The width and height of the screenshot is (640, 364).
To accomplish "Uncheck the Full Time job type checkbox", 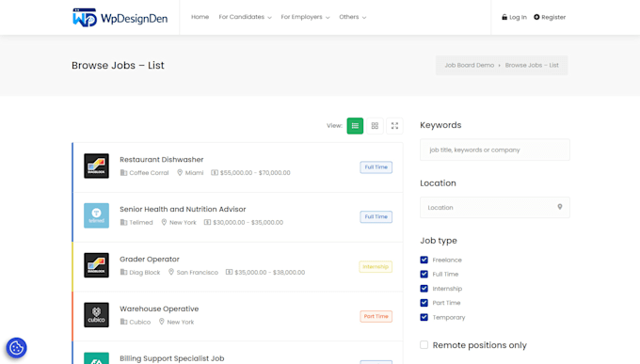I will 424,275.
